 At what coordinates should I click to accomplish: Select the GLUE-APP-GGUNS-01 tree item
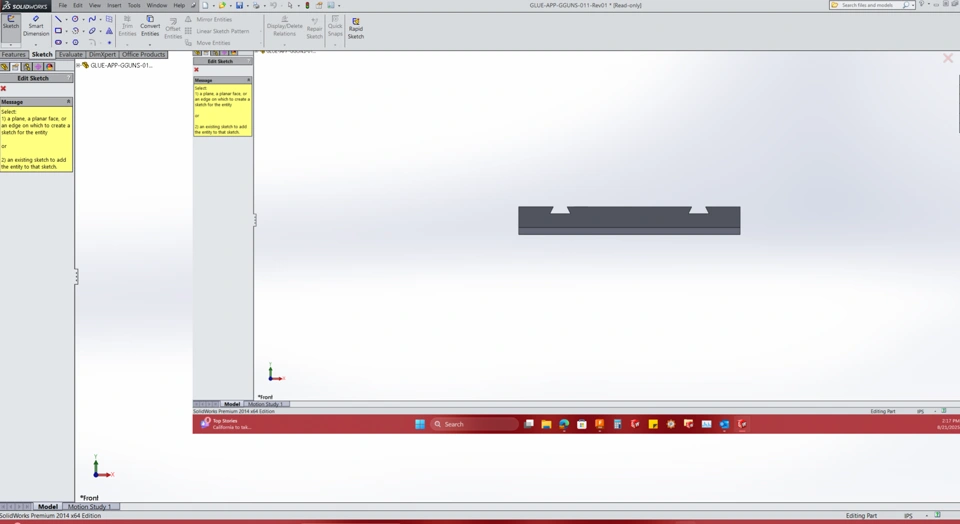[x=121, y=66]
